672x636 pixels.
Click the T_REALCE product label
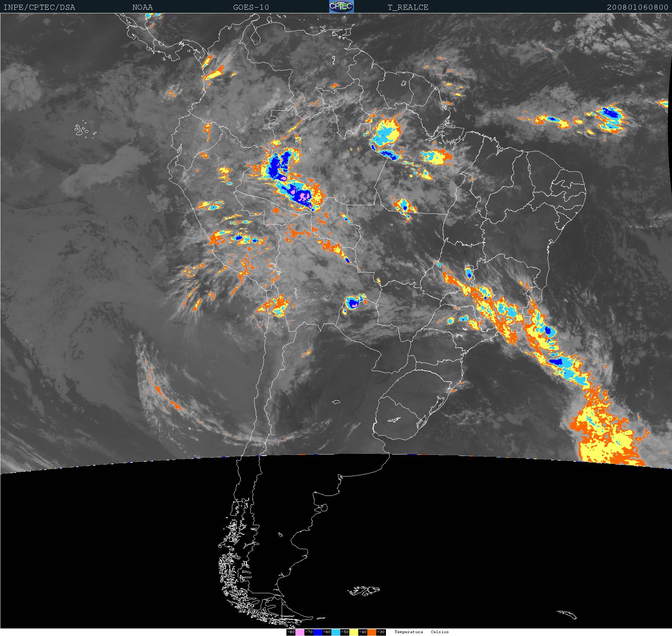[x=408, y=7]
